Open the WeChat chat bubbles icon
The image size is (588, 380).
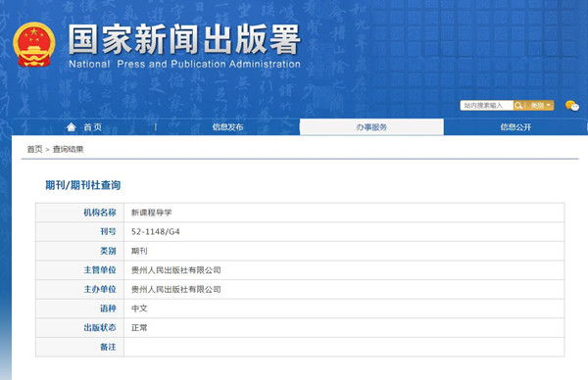(572, 106)
